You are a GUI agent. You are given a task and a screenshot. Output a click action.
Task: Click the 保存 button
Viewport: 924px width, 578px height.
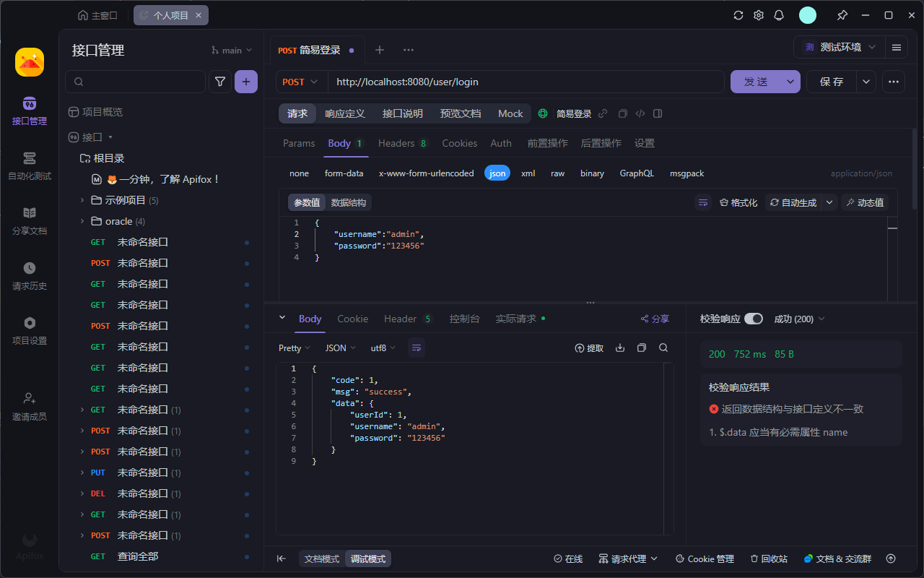point(832,82)
